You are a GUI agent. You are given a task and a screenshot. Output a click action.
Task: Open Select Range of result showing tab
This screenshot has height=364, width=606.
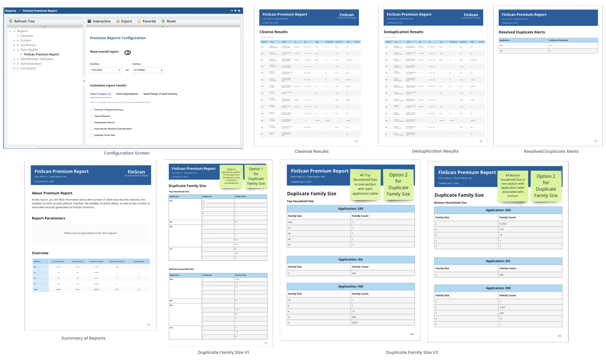click(x=160, y=94)
